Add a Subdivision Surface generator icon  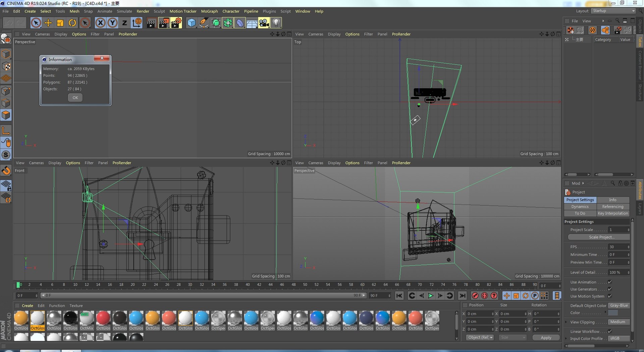pyautogui.click(x=216, y=23)
